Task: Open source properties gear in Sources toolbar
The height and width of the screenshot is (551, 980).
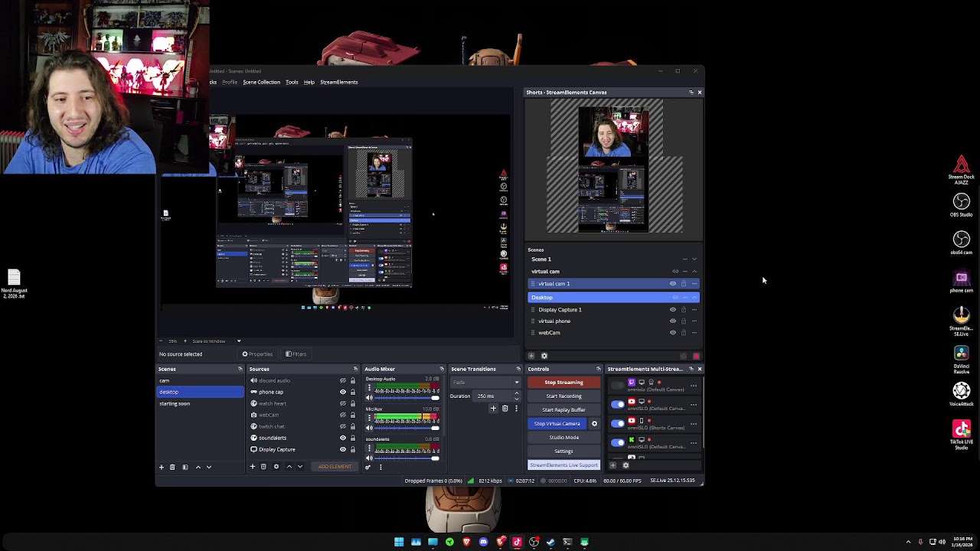Action: (276, 467)
